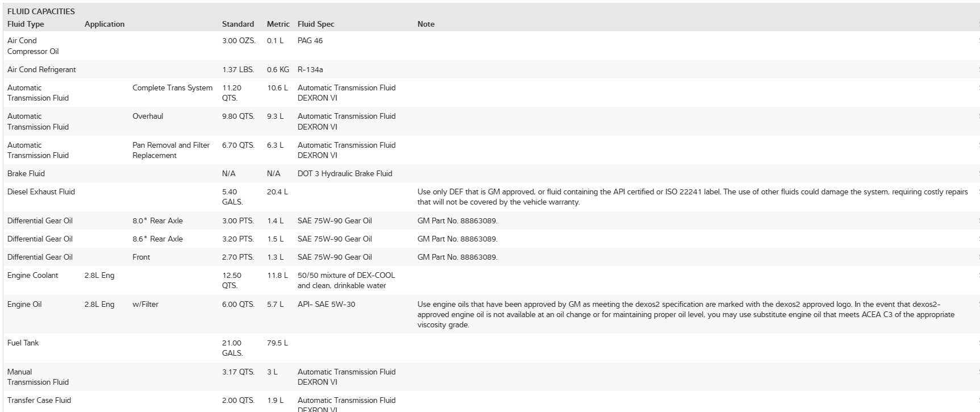Click the Brake Fluid row label
This screenshot has width=980, height=412.
pos(26,173)
